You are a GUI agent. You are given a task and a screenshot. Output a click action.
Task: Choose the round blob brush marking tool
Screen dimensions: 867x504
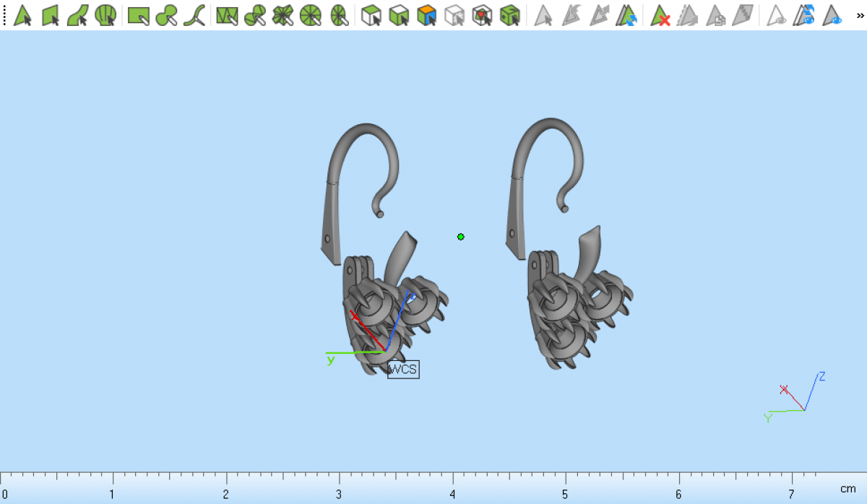(x=166, y=15)
